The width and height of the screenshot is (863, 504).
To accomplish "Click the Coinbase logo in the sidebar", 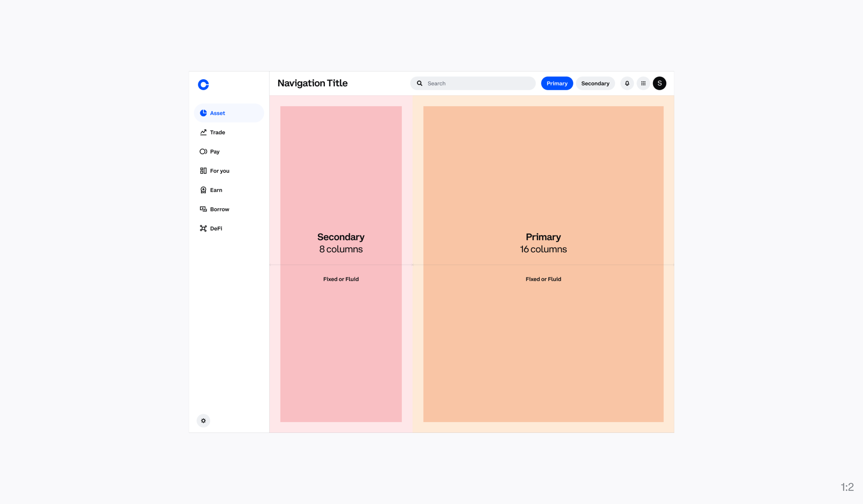I will [x=203, y=85].
